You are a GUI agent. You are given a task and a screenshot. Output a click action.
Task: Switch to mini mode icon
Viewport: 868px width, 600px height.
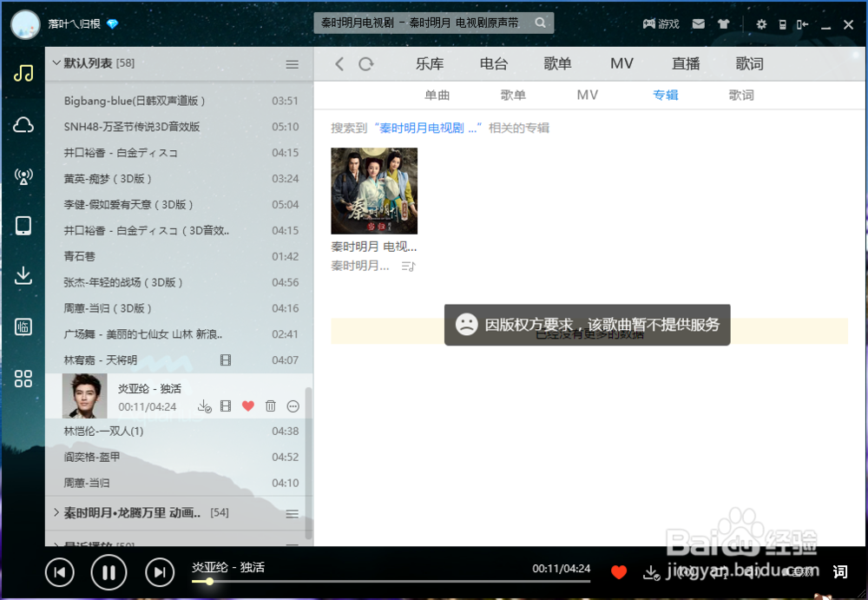tap(802, 24)
